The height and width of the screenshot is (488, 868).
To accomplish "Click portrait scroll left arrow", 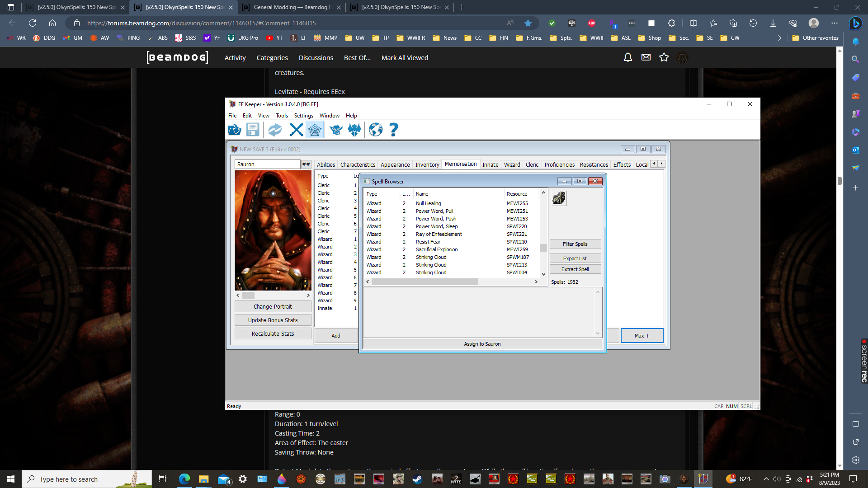I will tap(238, 296).
